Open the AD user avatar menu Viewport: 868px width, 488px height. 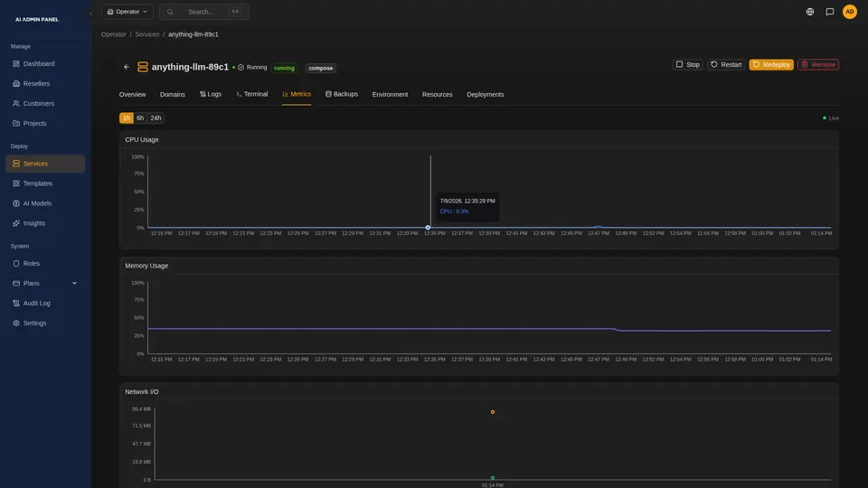[850, 12]
